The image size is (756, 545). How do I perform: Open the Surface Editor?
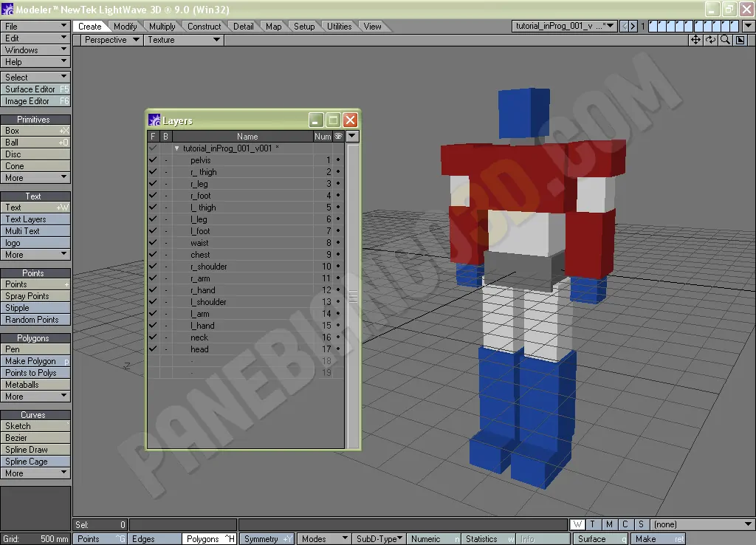tap(35, 89)
